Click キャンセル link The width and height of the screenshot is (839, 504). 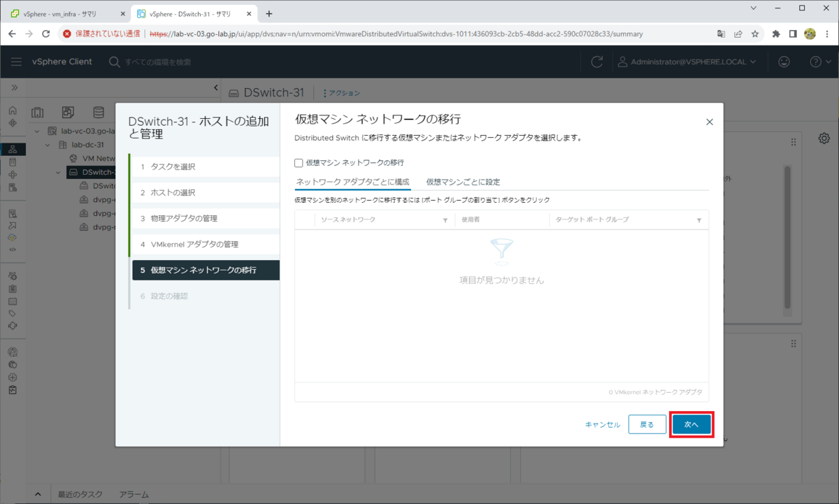click(602, 424)
